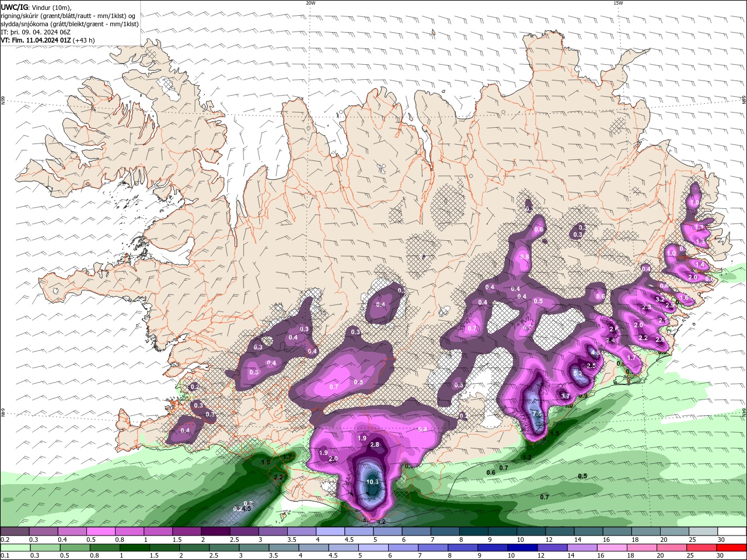The width and height of the screenshot is (747, 560).
Task: Select the bright pink 0.5 snow legend swatch
Action: pyautogui.click(x=100, y=531)
